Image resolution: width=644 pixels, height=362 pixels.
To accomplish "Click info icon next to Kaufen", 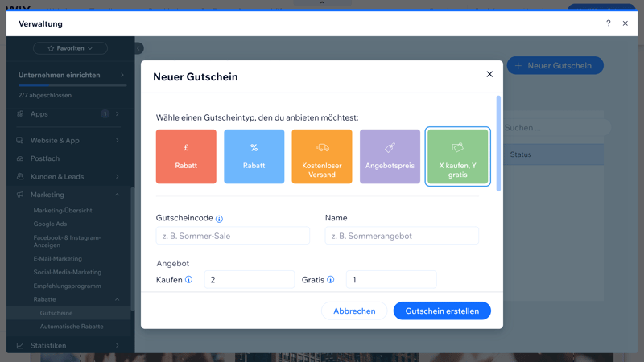I will [189, 280].
